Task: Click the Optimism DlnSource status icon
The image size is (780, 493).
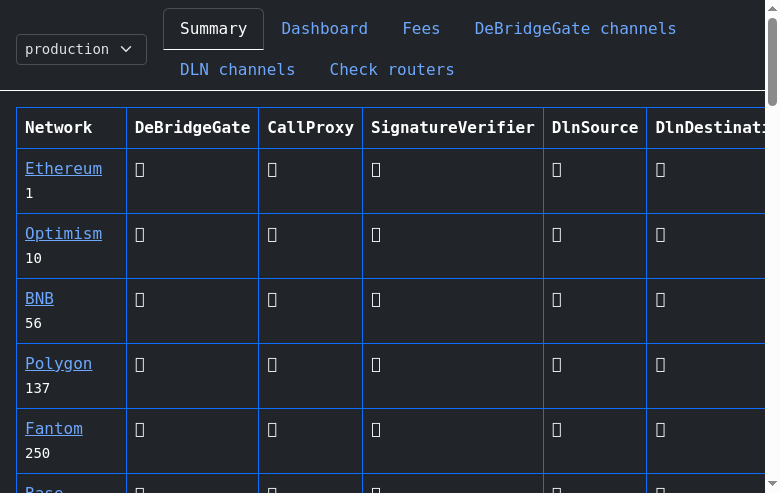Action: pyautogui.click(x=557, y=235)
